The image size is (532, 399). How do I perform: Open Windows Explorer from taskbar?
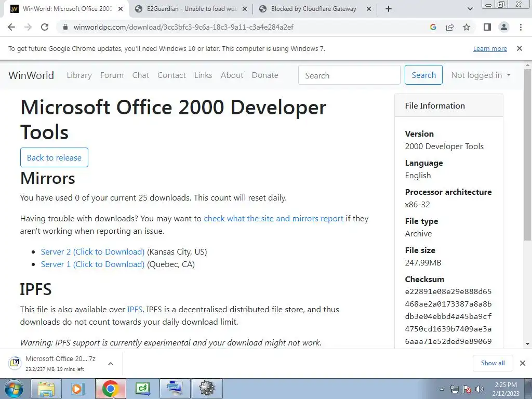tap(46, 389)
